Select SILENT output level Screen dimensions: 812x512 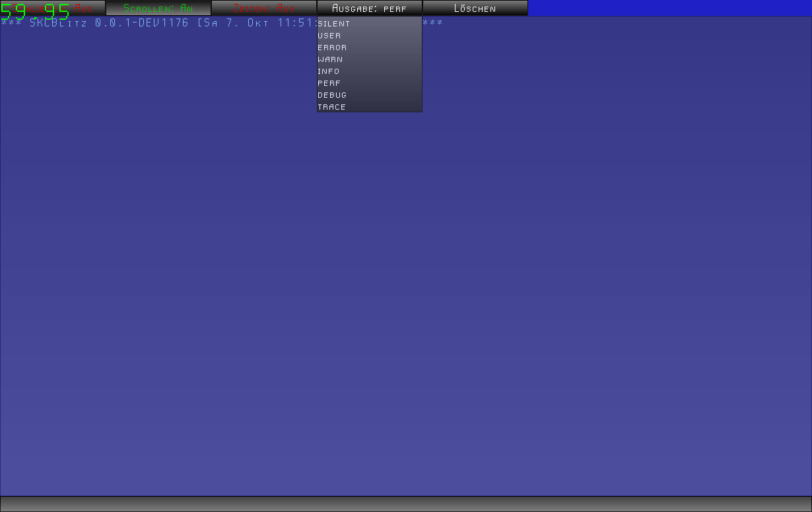pos(370,24)
